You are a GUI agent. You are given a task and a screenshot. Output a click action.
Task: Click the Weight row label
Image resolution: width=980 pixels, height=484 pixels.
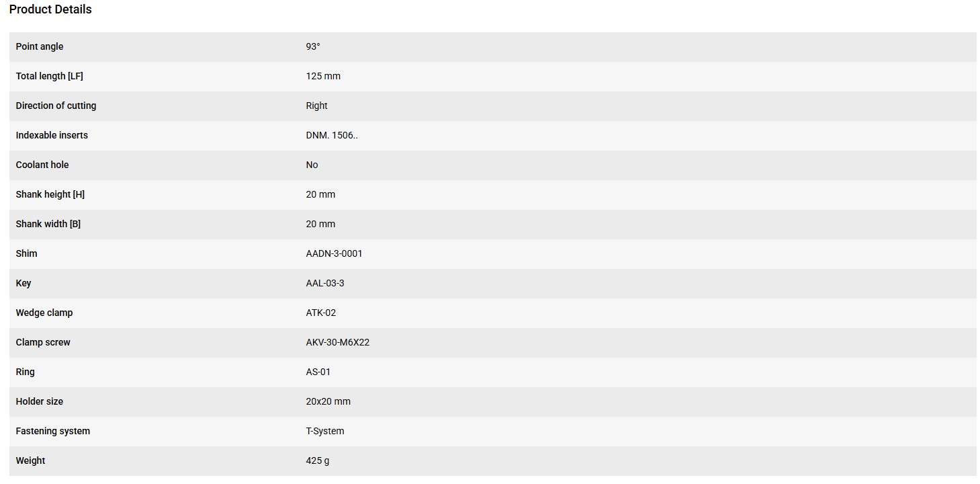pos(31,460)
